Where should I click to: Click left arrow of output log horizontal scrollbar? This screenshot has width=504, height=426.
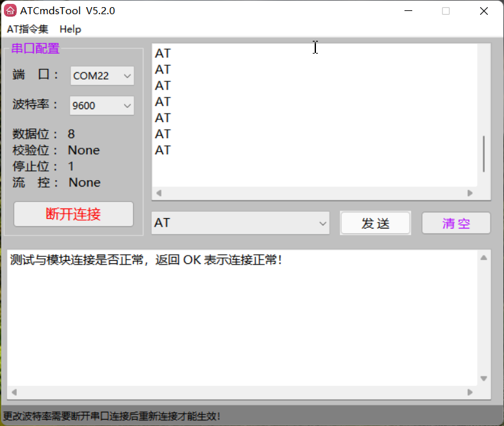click(x=158, y=193)
